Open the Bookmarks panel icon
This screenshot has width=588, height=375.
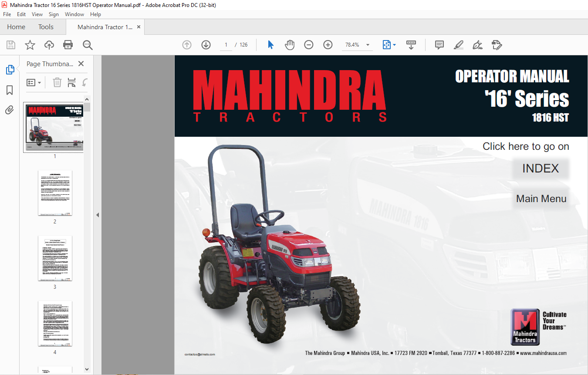point(10,90)
